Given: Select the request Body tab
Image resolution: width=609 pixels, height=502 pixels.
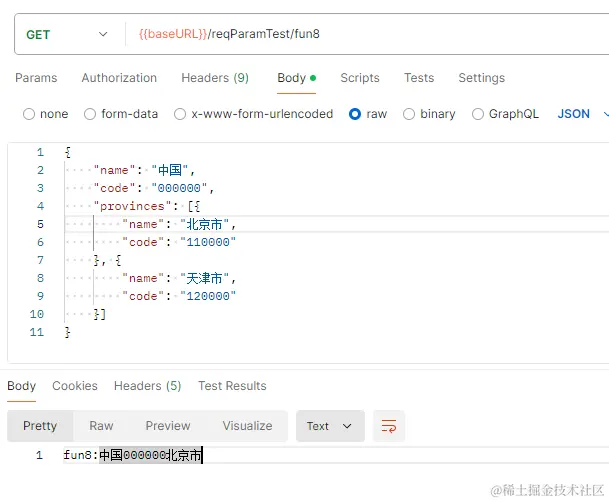Looking at the screenshot, I should tap(296, 78).
